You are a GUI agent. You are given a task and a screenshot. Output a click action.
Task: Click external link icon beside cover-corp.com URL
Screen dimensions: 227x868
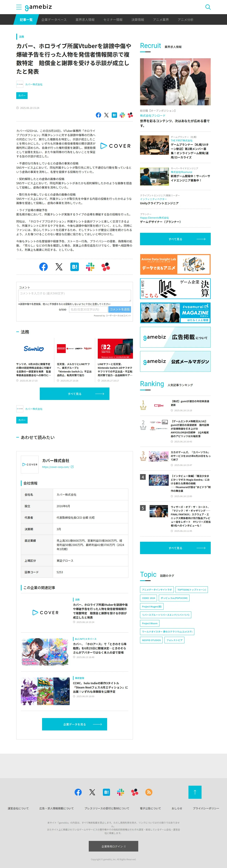[72, 467]
